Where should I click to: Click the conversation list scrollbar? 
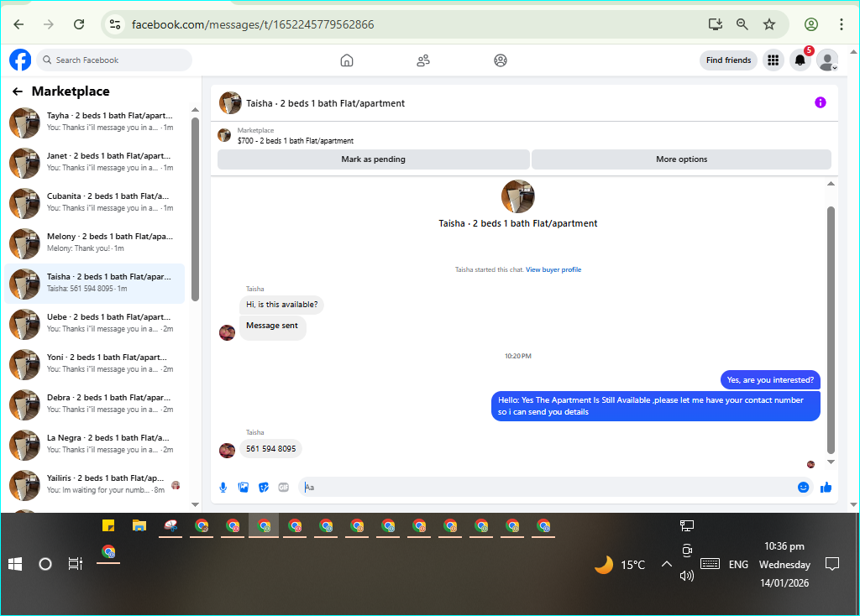pos(195,209)
